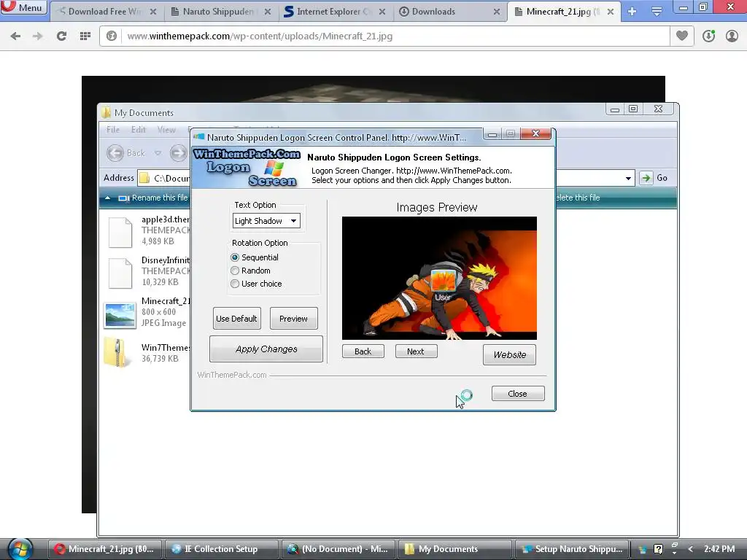Click the site info globe icon

(112, 36)
